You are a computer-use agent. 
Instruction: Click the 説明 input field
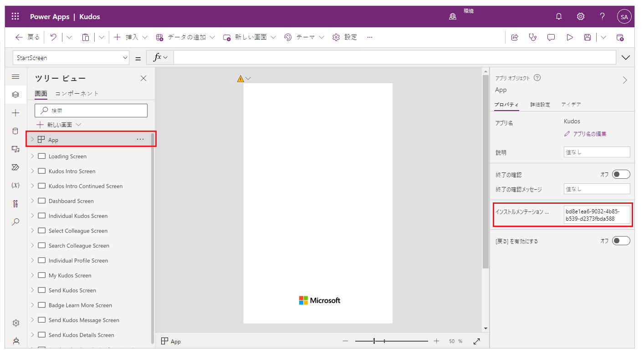(x=597, y=152)
